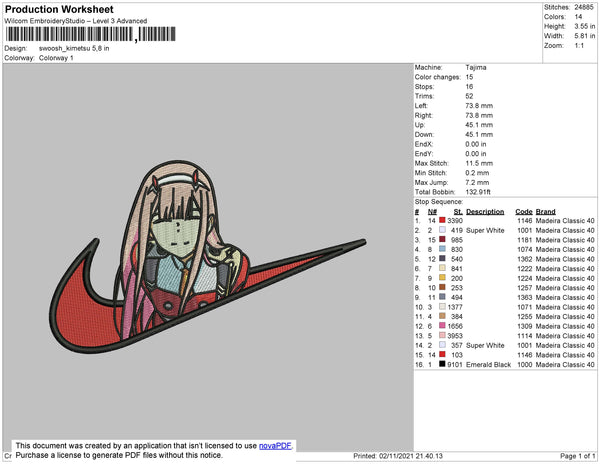Select the grey-blue swatch with code 1363
600x464 pixels.
[442, 297]
